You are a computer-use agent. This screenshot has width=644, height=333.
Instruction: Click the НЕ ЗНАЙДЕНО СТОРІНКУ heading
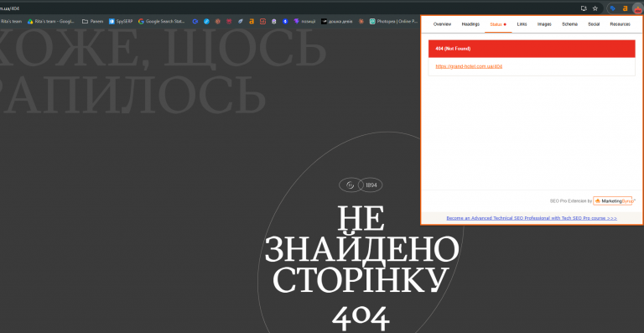361,250
